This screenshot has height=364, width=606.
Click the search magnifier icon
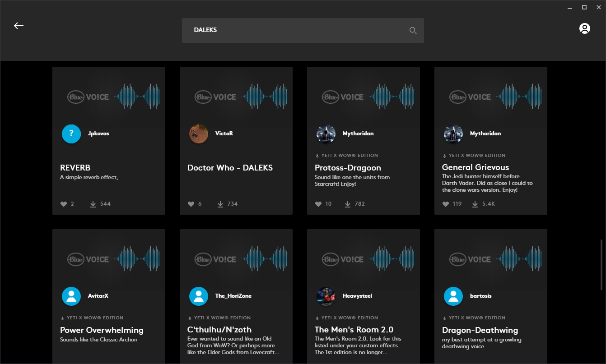pos(413,31)
